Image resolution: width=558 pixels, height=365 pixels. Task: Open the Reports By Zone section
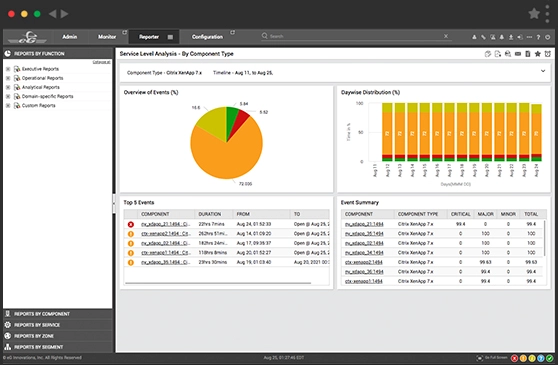point(58,336)
